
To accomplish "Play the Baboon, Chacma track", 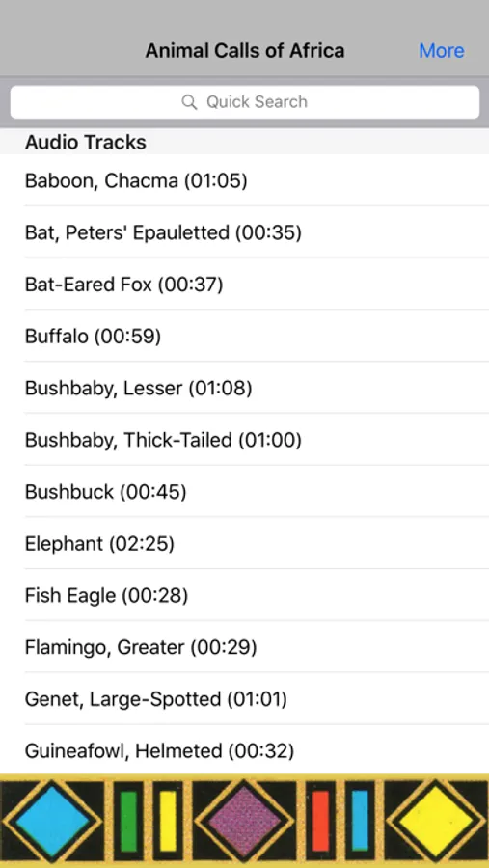I will [x=244, y=180].
